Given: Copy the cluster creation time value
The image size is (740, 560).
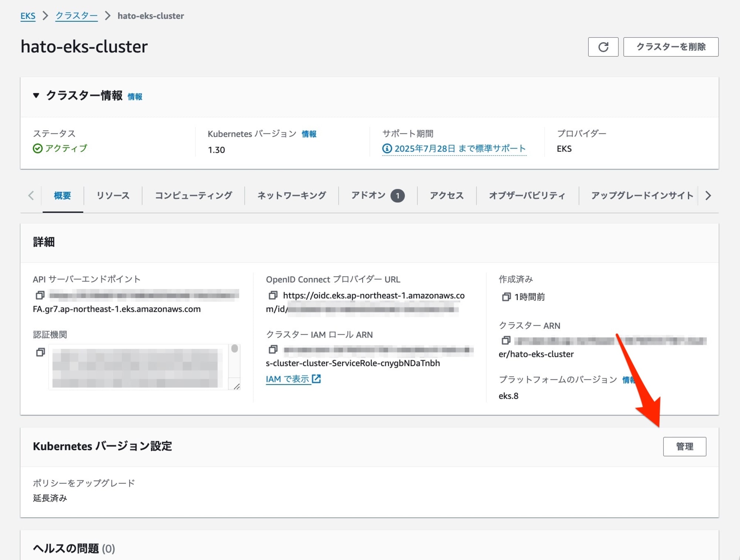Looking at the screenshot, I should tap(506, 297).
